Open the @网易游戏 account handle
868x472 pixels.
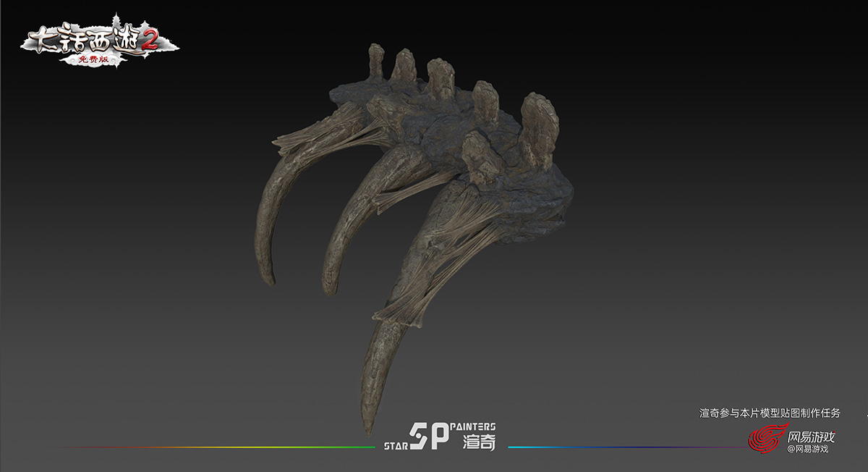click(x=807, y=450)
